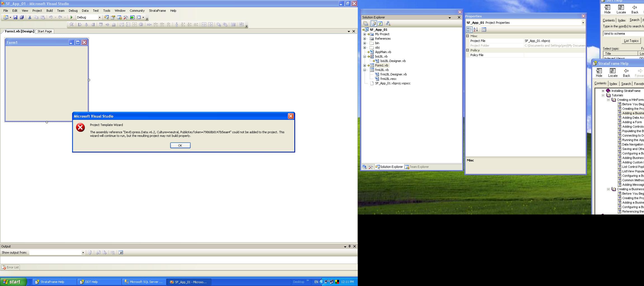
Task: Click the Property Pages icon in Properties
Action: pos(484,30)
